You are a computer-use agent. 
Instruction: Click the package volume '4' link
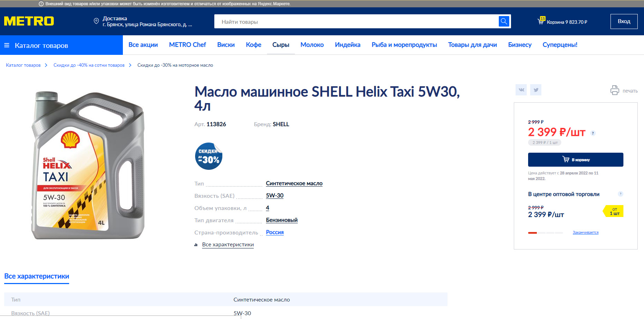tap(267, 208)
